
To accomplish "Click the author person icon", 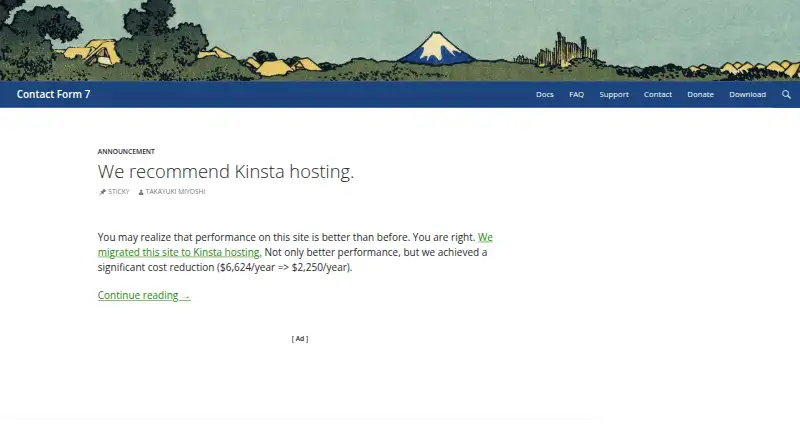I will click(x=141, y=192).
